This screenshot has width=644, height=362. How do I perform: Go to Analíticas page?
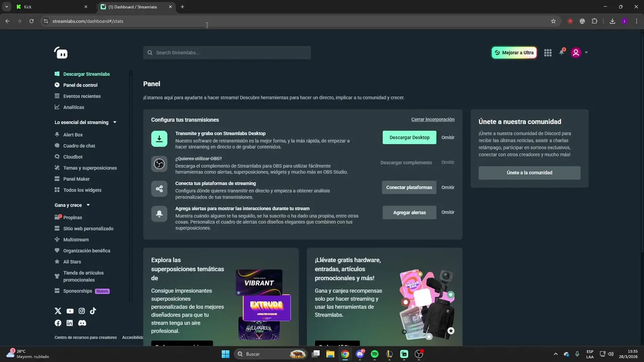pos(69,107)
